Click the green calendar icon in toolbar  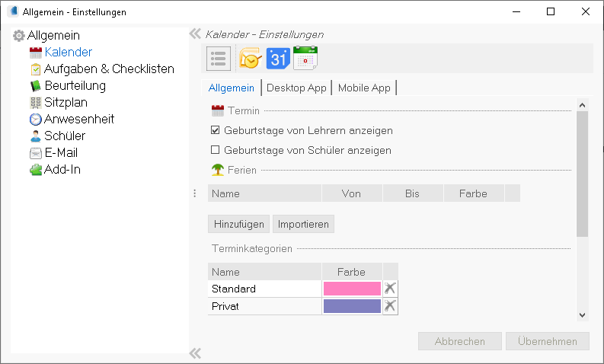pos(305,58)
